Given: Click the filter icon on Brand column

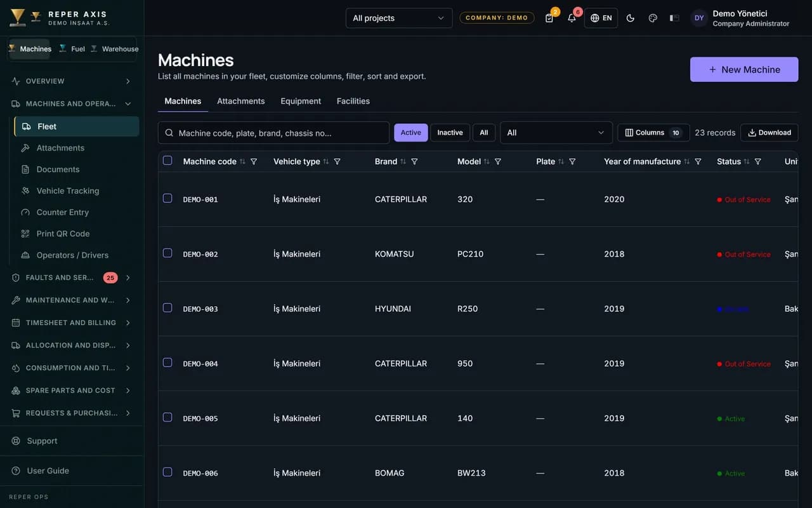Looking at the screenshot, I should (x=414, y=161).
